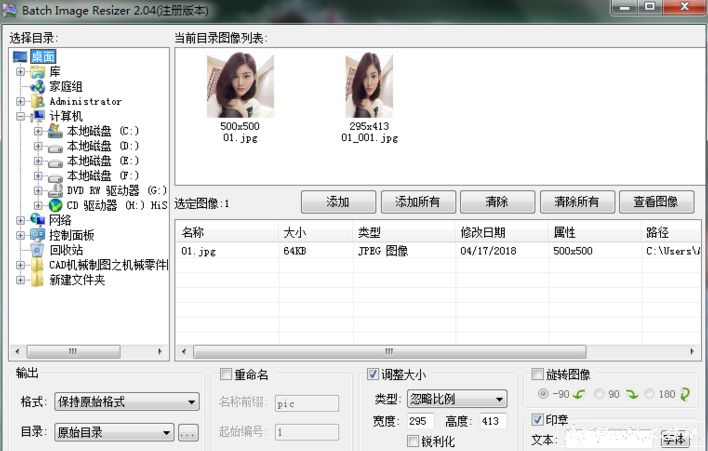This screenshot has height=451, width=708.
Task: Click the 查看图像 view image button
Action: [657, 202]
